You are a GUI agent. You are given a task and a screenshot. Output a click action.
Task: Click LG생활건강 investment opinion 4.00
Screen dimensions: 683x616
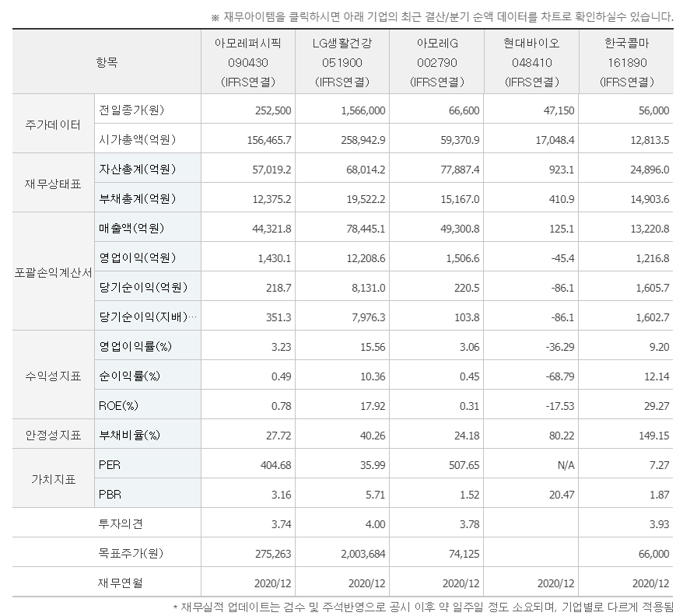point(376,524)
